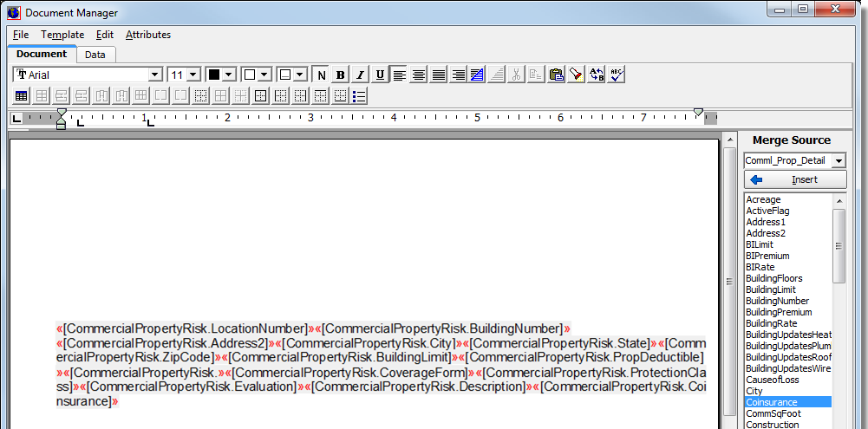Toggle underline formatting
Screen dimensions: 868x429
pos(379,75)
